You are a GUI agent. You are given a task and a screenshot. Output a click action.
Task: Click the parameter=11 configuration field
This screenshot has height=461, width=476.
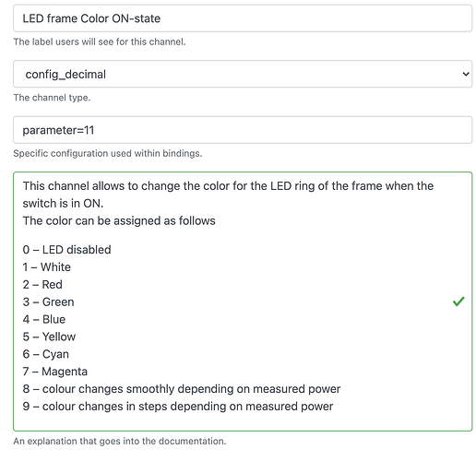point(243,130)
